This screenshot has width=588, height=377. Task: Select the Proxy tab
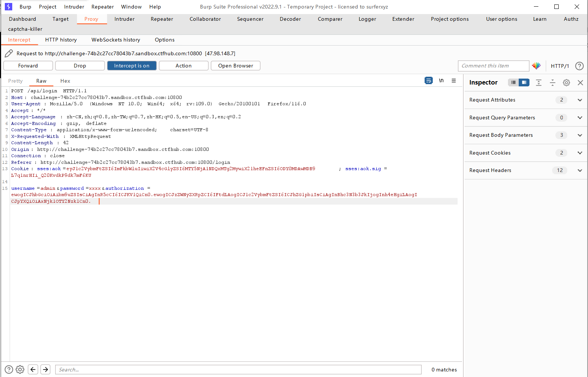click(x=92, y=19)
